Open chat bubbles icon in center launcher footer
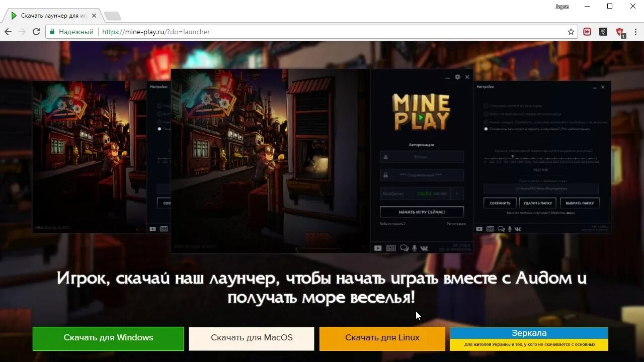 click(x=404, y=248)
